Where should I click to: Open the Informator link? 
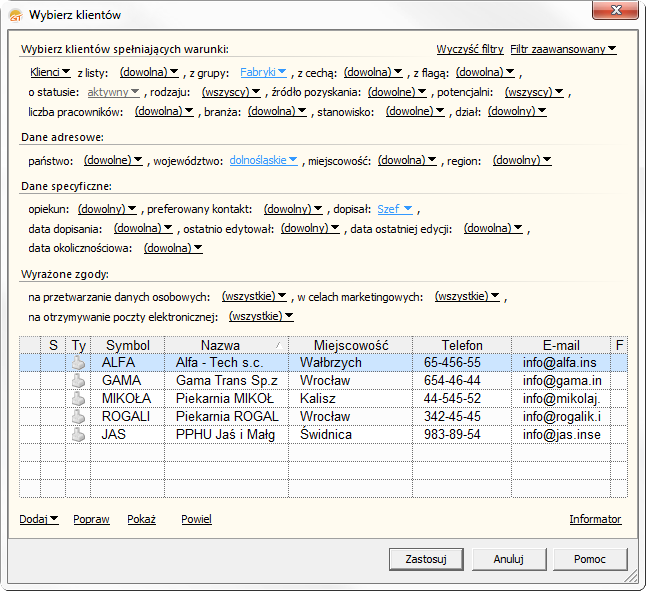click(x=595, y=519)
